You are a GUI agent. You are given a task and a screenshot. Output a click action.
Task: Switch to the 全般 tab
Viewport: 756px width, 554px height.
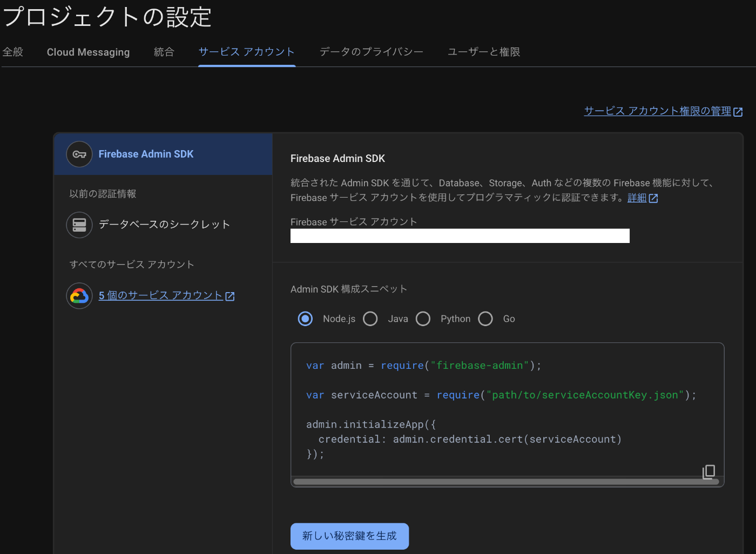click(x=13, y=52)
